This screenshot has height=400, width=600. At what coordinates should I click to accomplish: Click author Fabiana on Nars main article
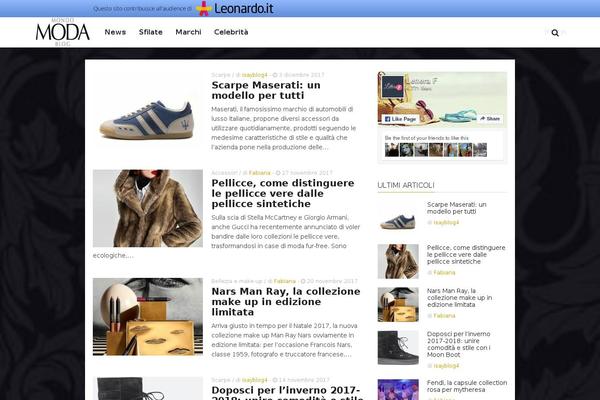(285, 281)
